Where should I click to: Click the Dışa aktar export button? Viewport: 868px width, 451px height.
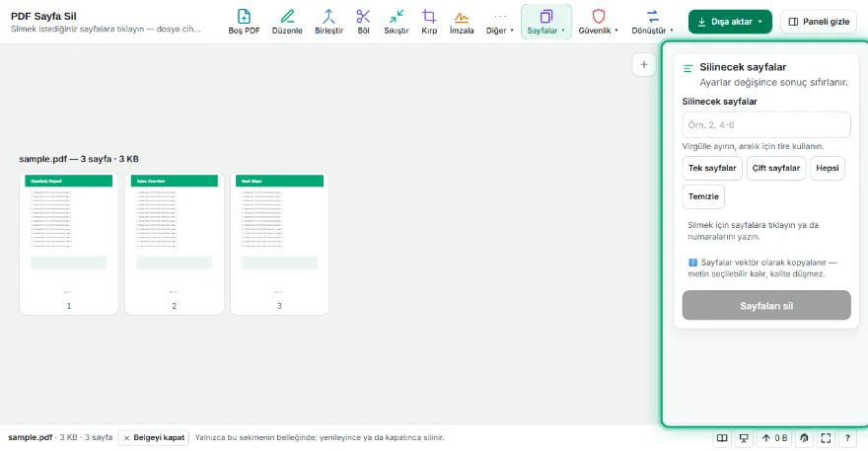tap(730, 22)
